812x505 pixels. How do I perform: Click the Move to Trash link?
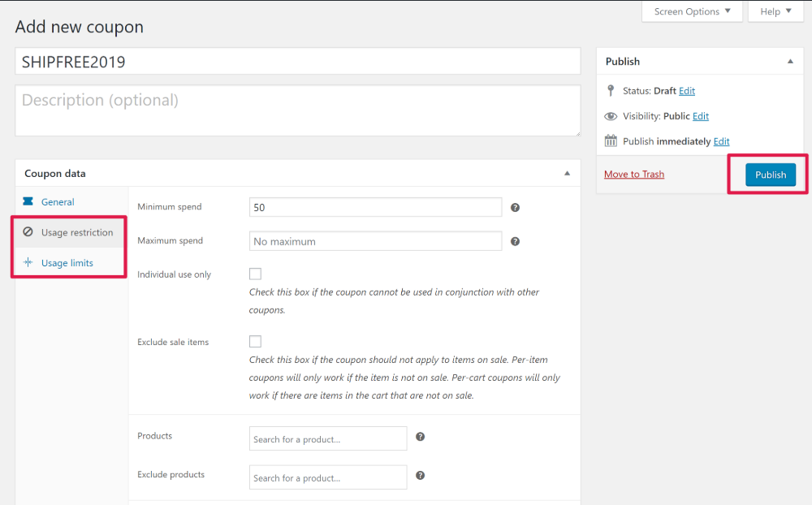pos(634,174)
